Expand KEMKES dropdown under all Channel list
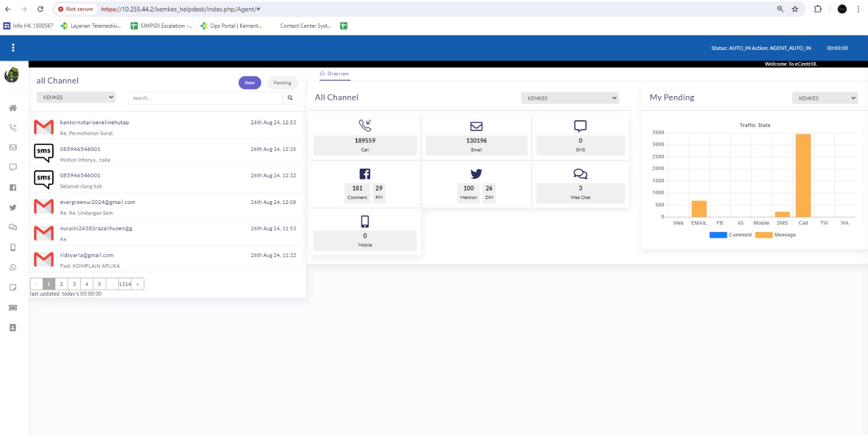Screen dimensions: 868x435 pos(76,98)
